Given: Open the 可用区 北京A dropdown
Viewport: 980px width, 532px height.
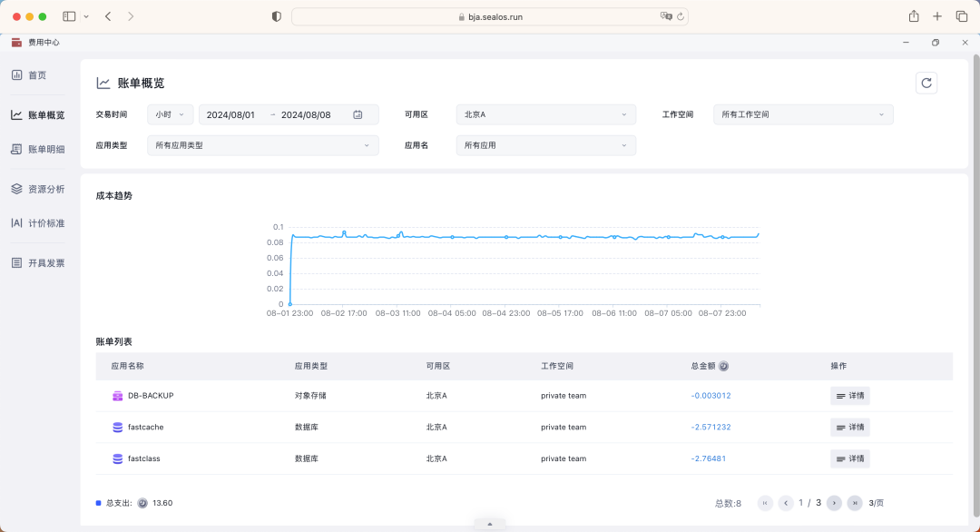Looking at the screenshot, I should pos(545,114).
